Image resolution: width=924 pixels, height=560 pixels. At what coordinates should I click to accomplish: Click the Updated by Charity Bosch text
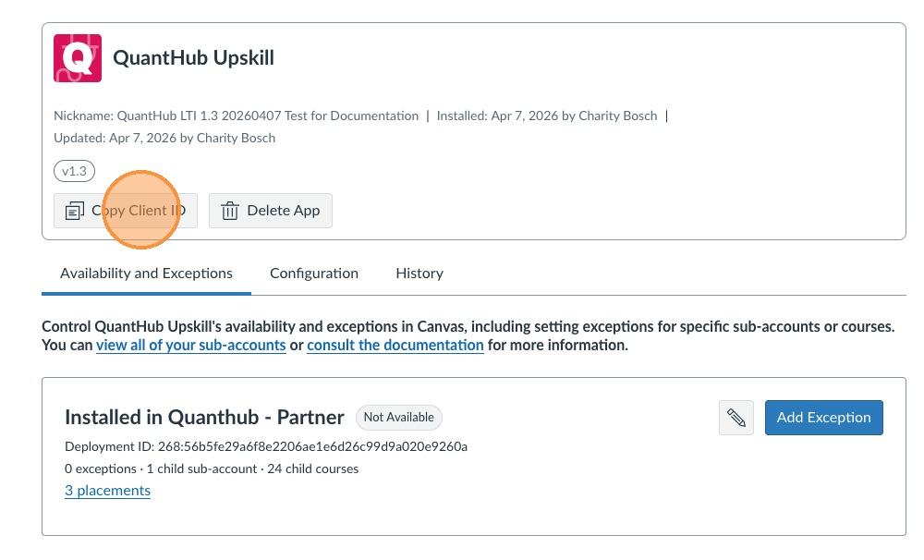tap(164, 139)
